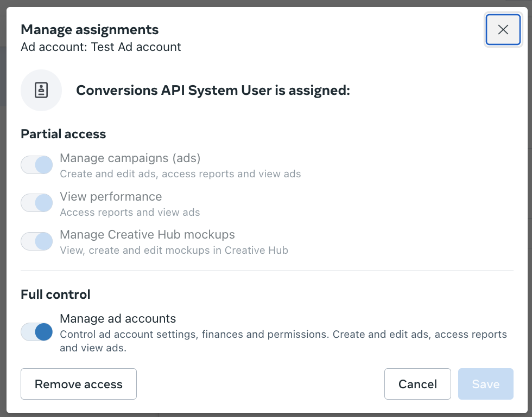Disable the Manage ad accounts toggle
The image size is (532, 417).
[37, 332]
